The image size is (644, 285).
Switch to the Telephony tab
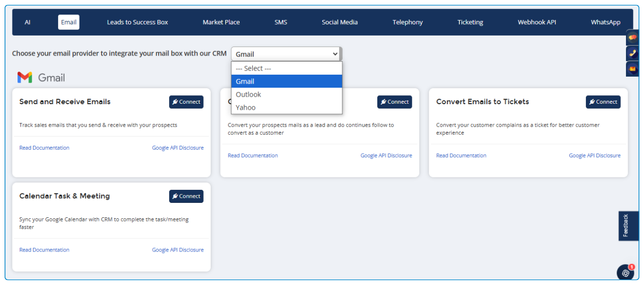(408, 22)
